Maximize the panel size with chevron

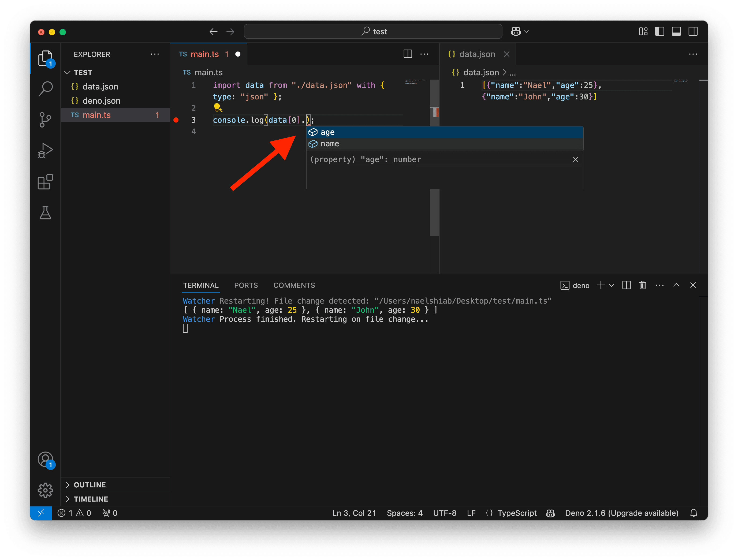[676, 285]
